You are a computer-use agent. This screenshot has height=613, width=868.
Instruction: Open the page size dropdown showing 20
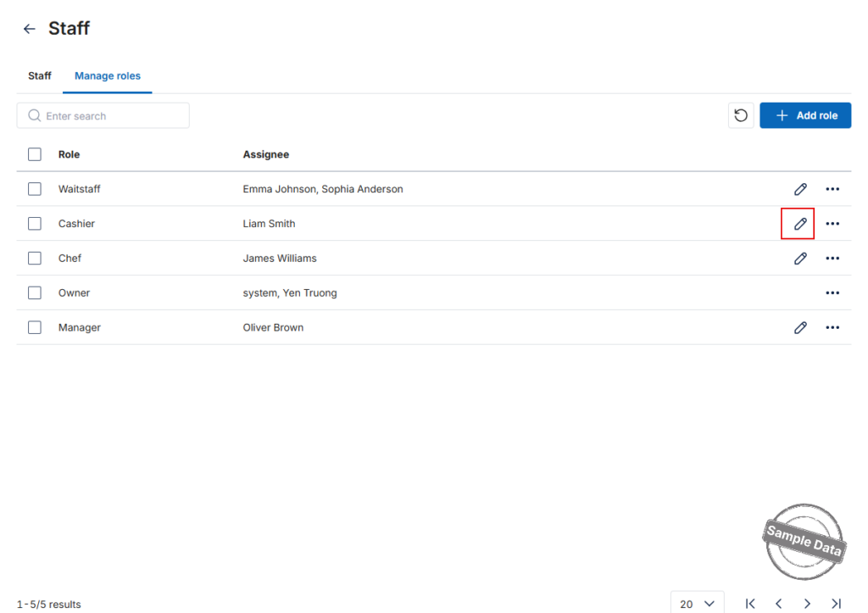697,603
